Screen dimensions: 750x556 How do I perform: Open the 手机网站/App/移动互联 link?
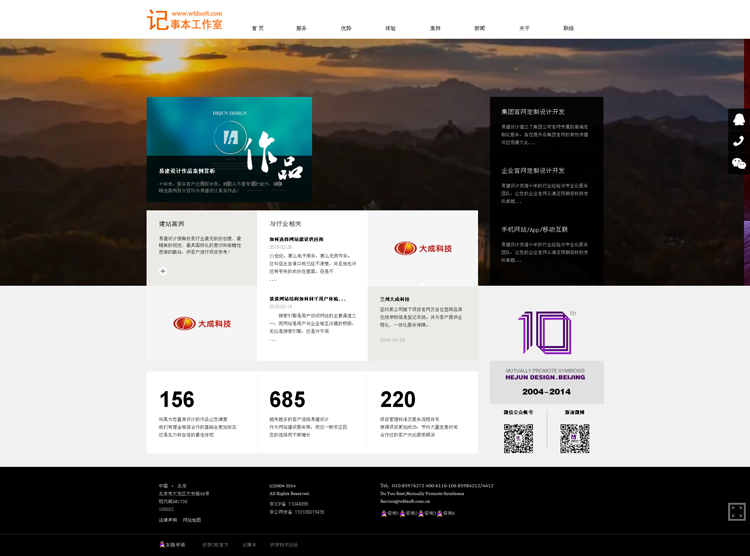pyautogui.click(x=534, y=230)
